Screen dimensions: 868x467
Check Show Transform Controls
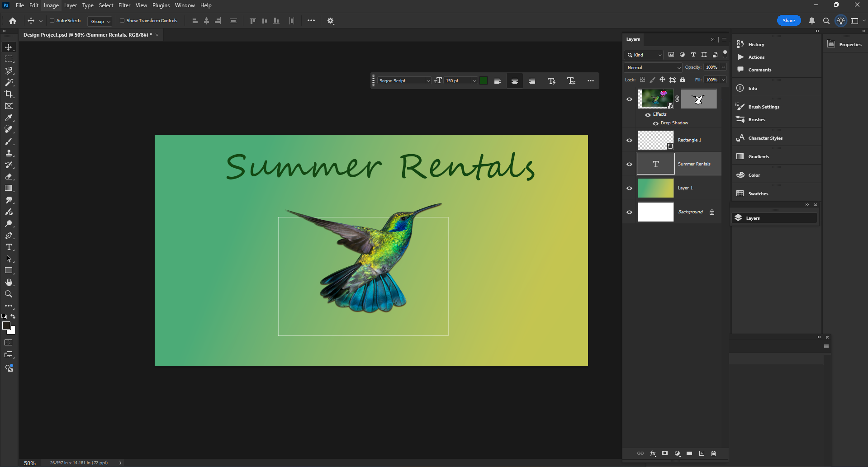pos(122,21)
